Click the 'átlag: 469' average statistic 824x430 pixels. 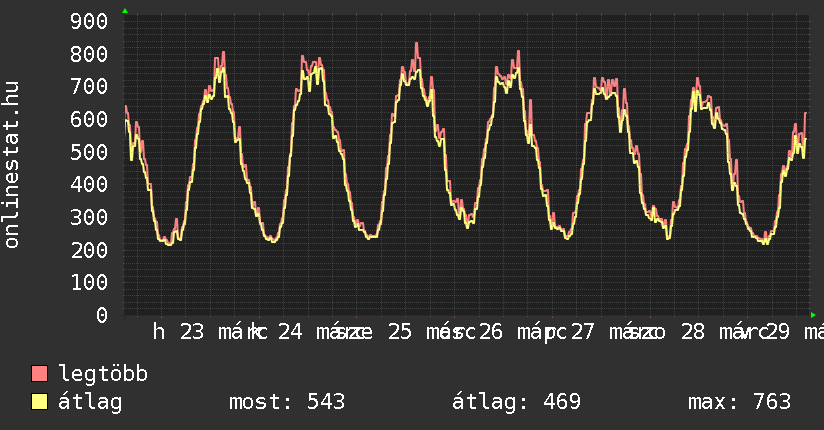[x=516, y=403]
